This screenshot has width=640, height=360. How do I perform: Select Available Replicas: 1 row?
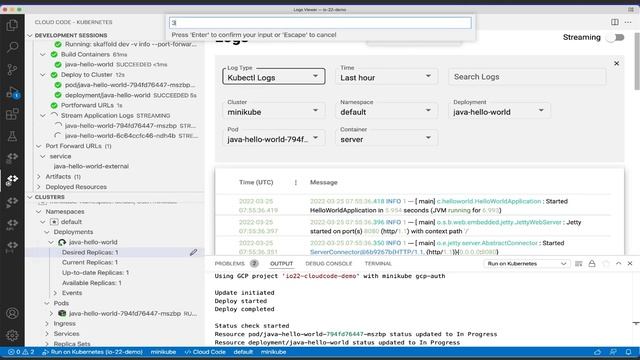(x=91, y=283)
